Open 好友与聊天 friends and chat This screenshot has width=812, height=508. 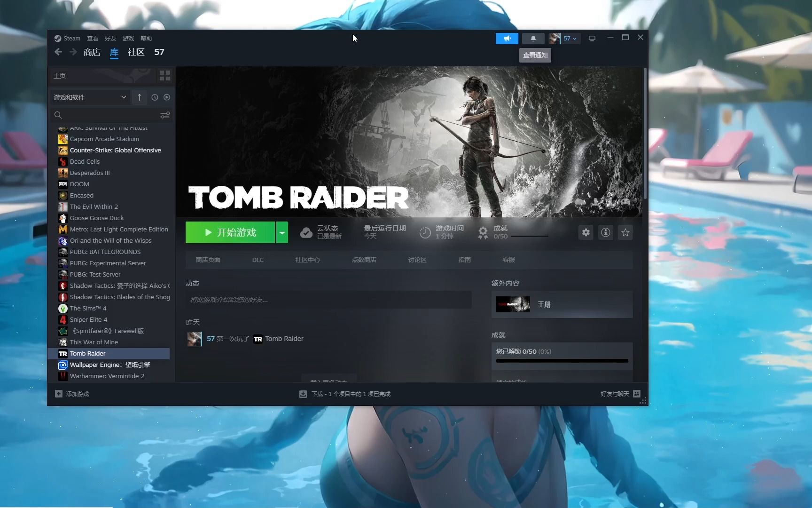point(620,394)
